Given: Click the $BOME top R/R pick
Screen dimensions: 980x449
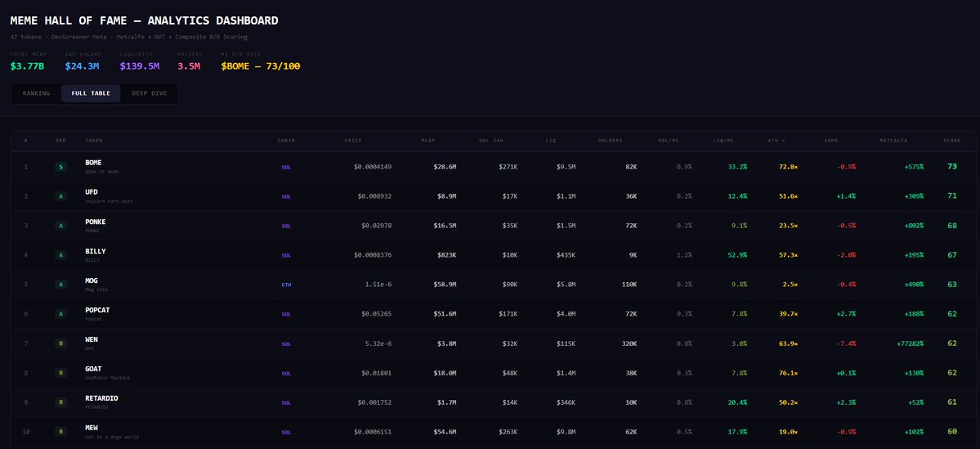Looking at the screenshot, I should point(261,66).
